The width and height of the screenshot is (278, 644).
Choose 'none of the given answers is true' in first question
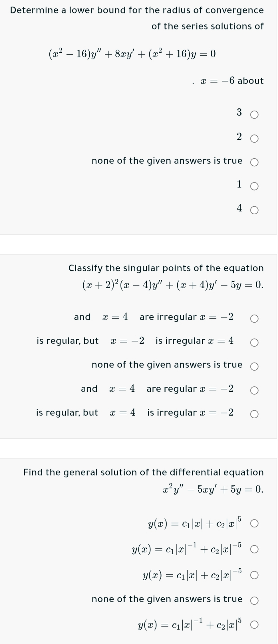(x=254, y=161)
